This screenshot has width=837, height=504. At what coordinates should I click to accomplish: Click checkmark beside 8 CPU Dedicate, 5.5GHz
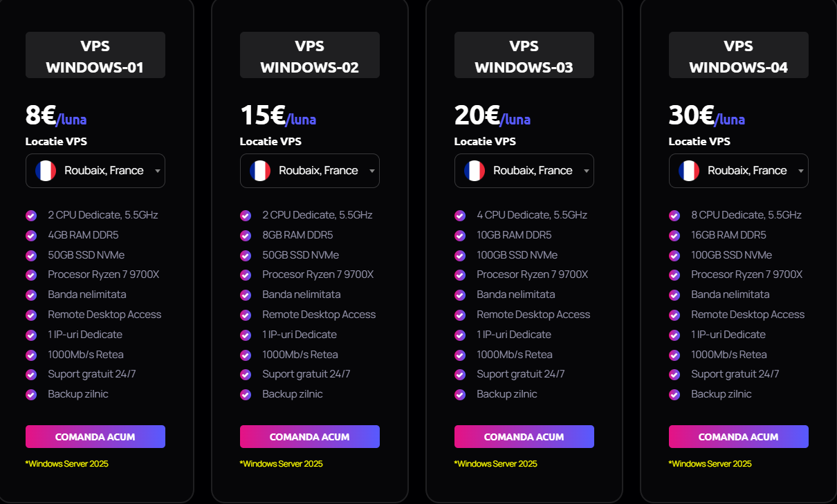pos(674,215)
